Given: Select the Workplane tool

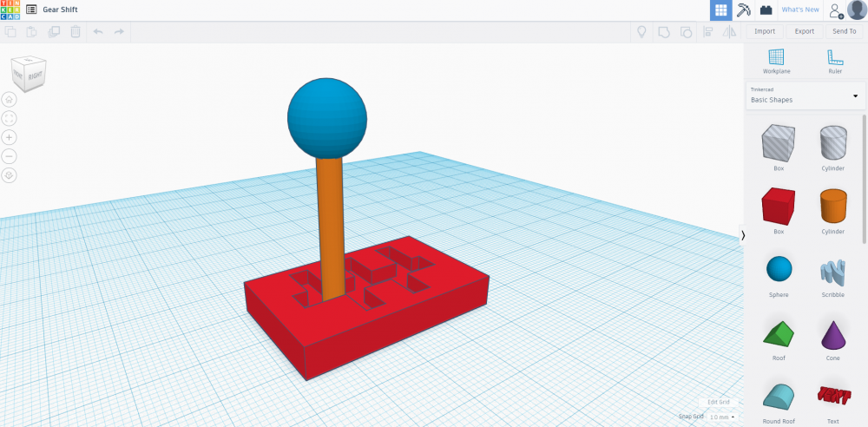Looking at the screenshot, I should pos(776,61).
